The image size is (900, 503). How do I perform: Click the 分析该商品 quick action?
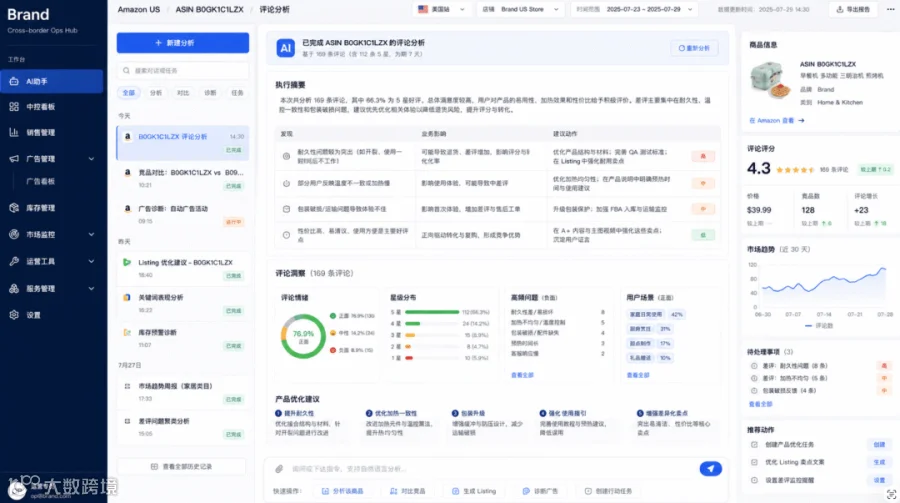click(x=342, y=492)
